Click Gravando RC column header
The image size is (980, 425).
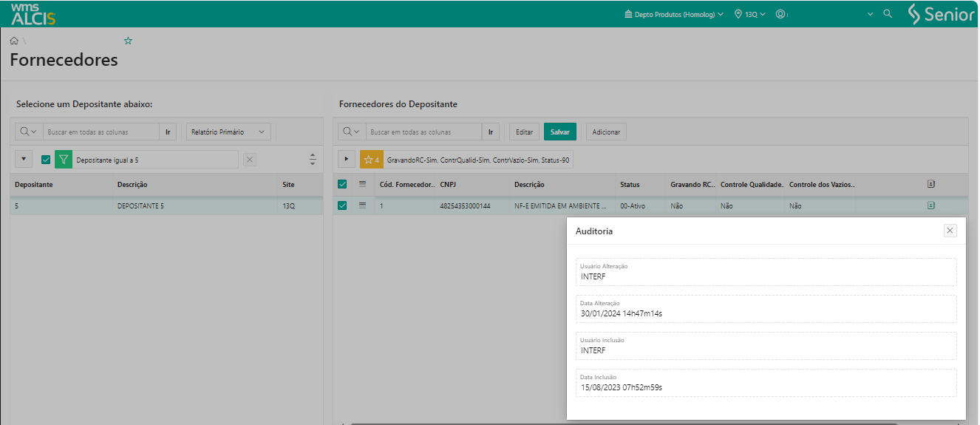691,184
